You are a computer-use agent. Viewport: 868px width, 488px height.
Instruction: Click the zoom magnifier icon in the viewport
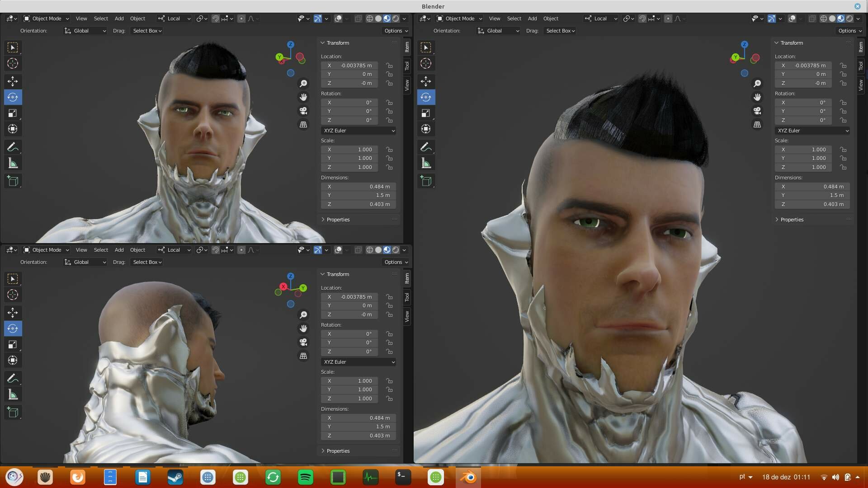tap(303, 83)
